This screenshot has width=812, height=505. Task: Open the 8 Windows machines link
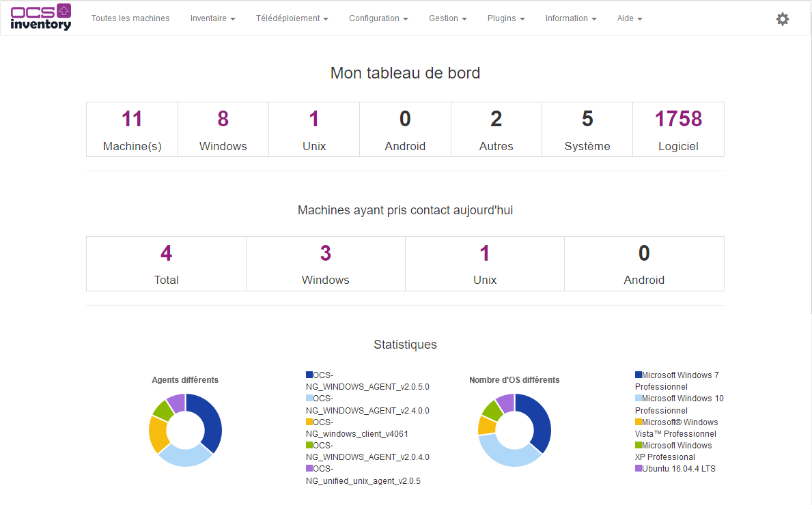click(x=223, y=119)
